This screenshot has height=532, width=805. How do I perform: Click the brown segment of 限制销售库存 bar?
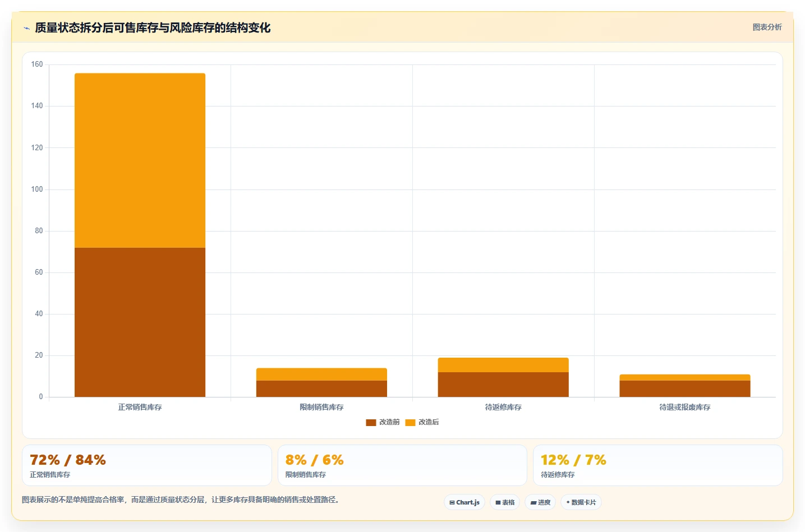[321, 389]
